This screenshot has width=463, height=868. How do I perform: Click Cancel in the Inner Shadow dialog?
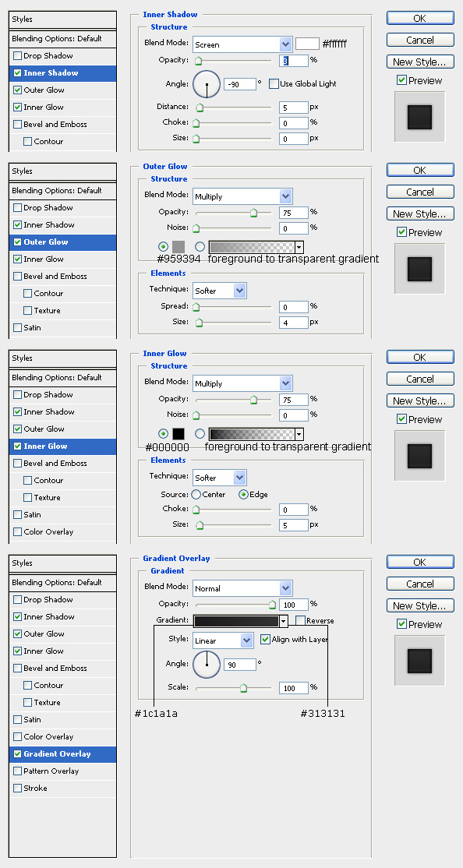point(420,40)
